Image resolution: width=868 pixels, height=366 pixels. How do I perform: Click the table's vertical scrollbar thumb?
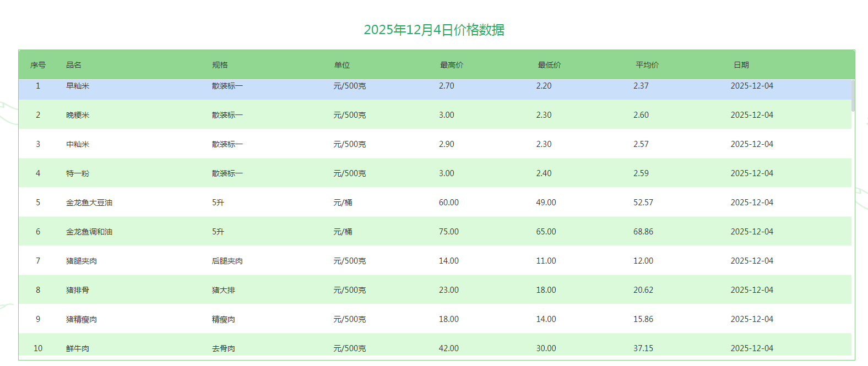coord(853,96)
